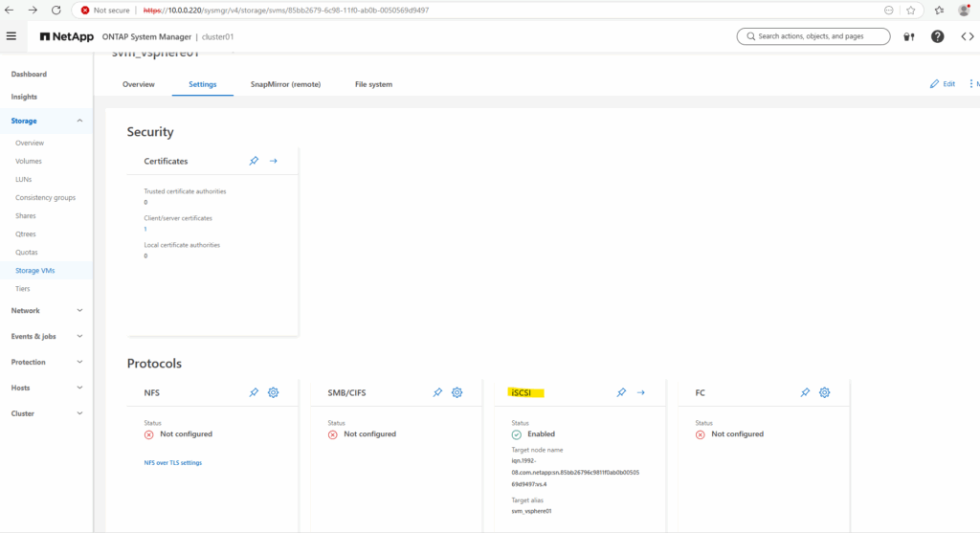
Task: Open Quotas page
Action: [x=26, y=252]
